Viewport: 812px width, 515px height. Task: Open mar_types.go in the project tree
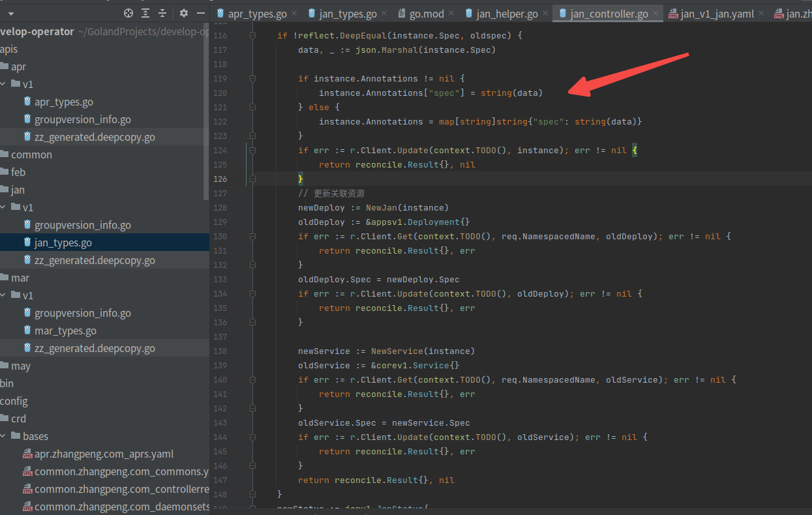click(x=65, y=331)
